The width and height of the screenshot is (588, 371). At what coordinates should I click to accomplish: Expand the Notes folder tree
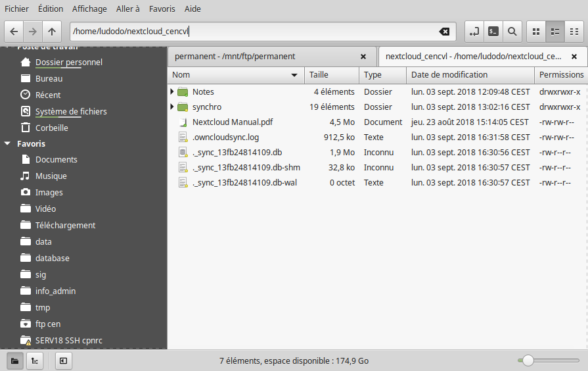click(x=172, y=91)
